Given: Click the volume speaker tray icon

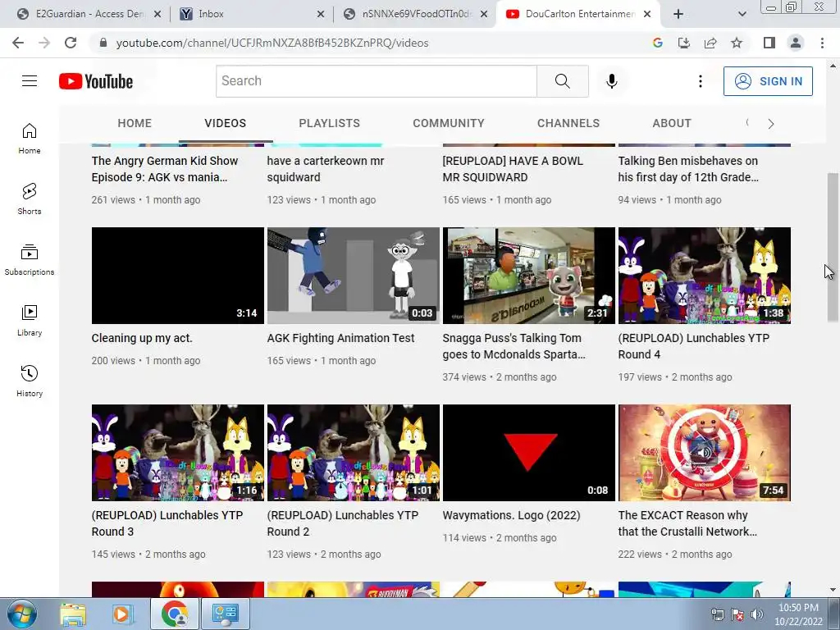Looking at the screenshot, I should [x=757, y=615].
